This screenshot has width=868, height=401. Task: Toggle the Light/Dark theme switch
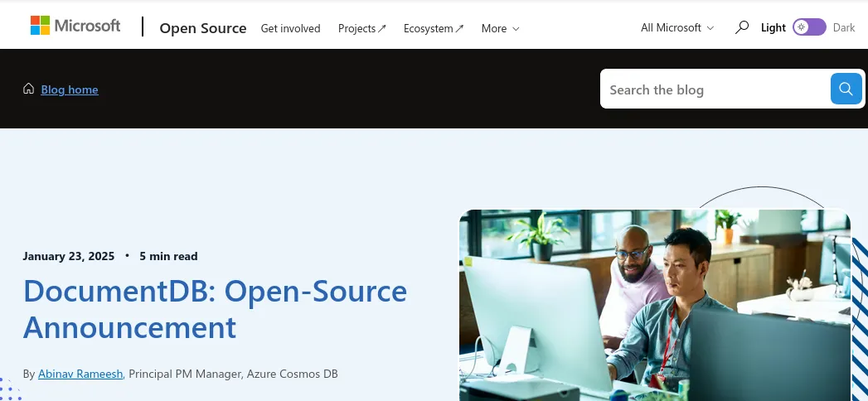809,27
